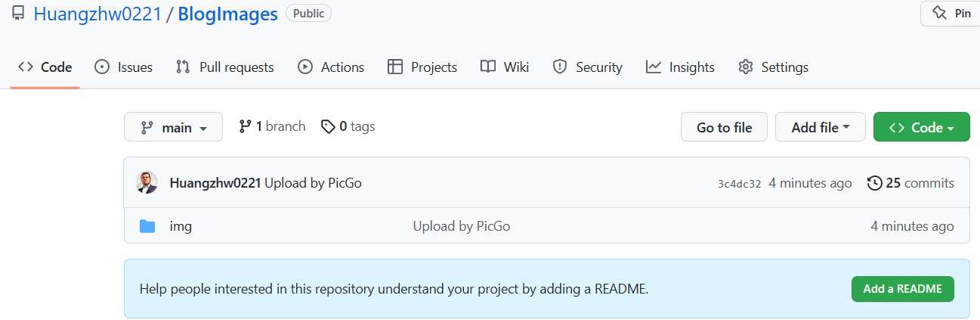Open the Wiki tab
This screenshot has width=980, height=320.
[x=505, y=67]
